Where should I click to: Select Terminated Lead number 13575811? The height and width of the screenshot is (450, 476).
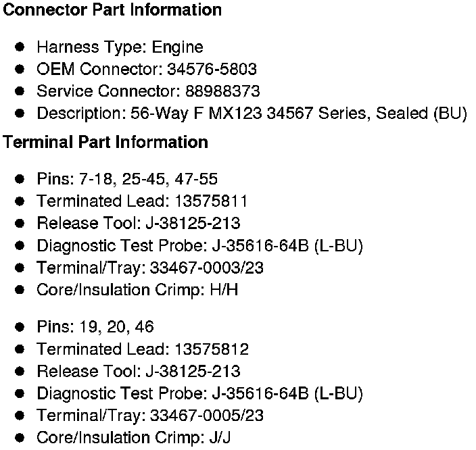coord(210,201)
